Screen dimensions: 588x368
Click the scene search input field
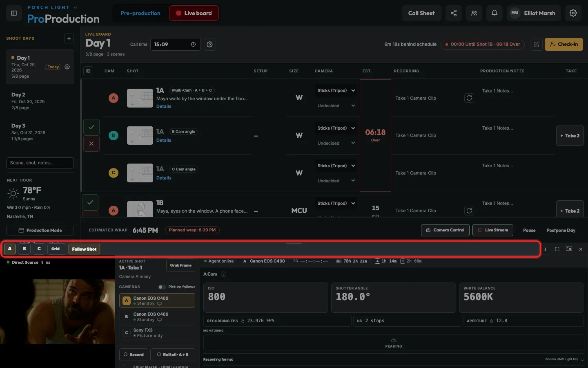[x=40, y=163]
